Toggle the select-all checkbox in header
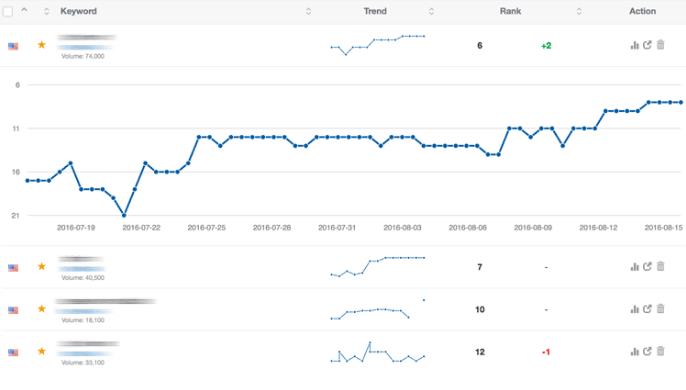The width and height of the screenshot is (686, 390). click(8, 11)
